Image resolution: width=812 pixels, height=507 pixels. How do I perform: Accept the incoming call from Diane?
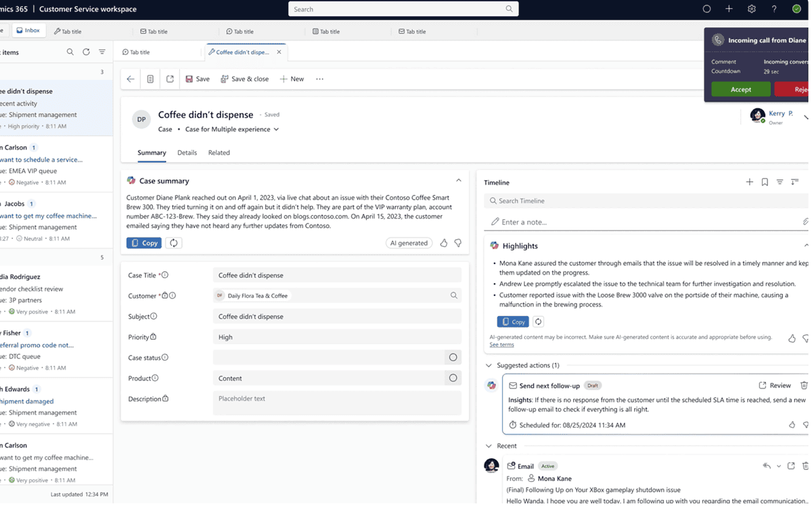740,89
